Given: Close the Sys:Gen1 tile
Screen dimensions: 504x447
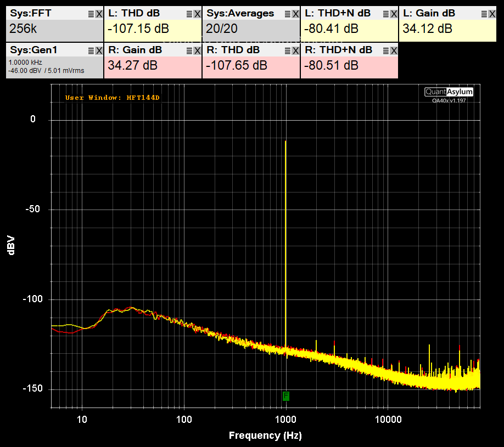Looking at the screenshot, I should (99, 51).
